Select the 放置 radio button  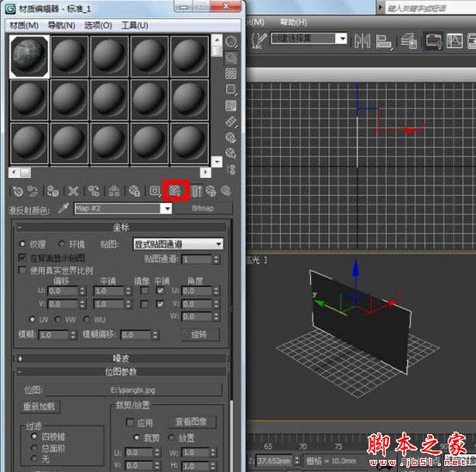[171, 438]
